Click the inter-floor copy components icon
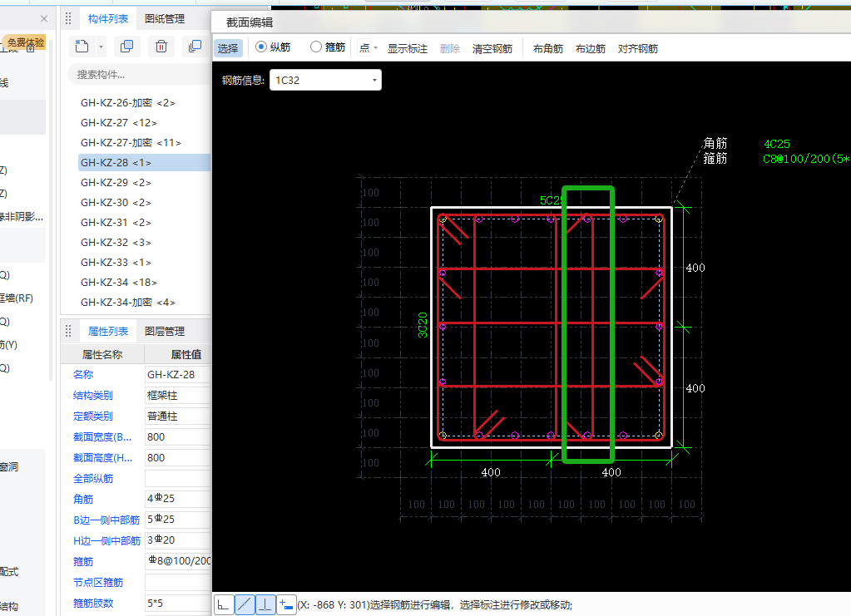 (x=195, y=47)
